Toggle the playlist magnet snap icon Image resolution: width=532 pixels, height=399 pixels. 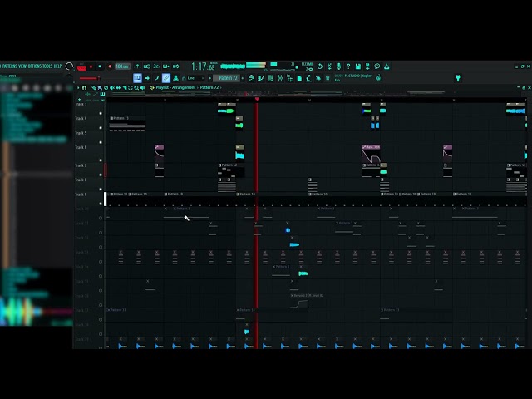click(84, 87)
